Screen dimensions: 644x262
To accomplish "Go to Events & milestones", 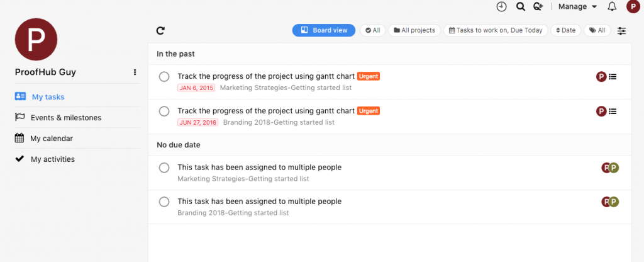I will tap(66, 118).
